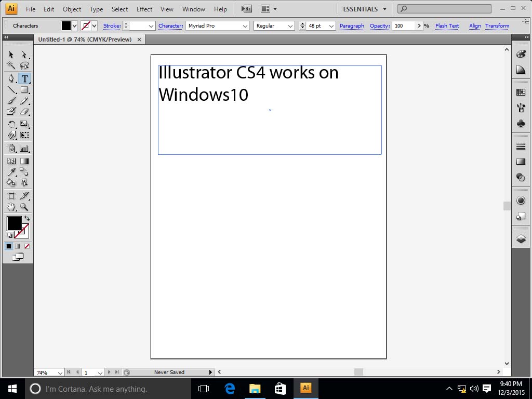Select the Eraser tool
The height and width of the screenshot is (399, 532).
point(24,111)
